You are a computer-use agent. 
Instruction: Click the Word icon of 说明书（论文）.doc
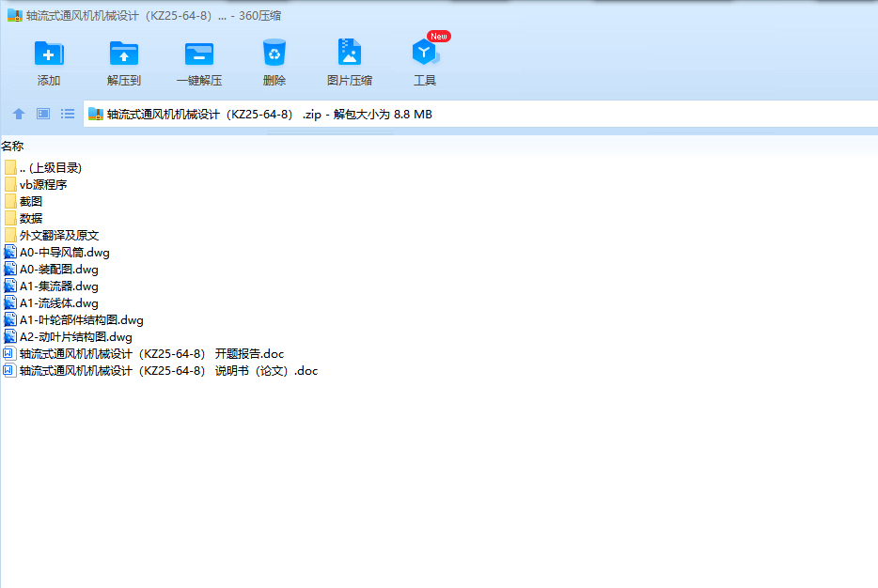point(9,371)
